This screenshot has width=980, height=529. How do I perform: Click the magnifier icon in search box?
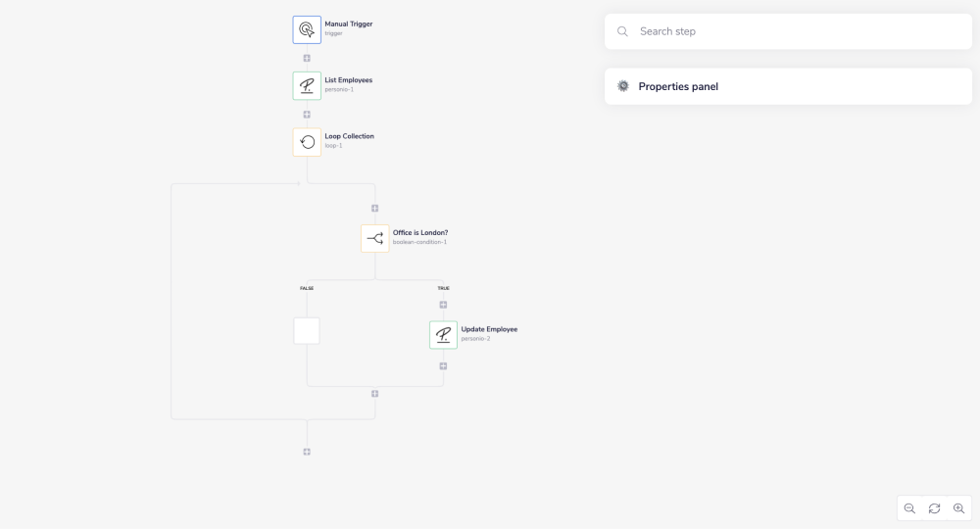[x=622, y=31]
